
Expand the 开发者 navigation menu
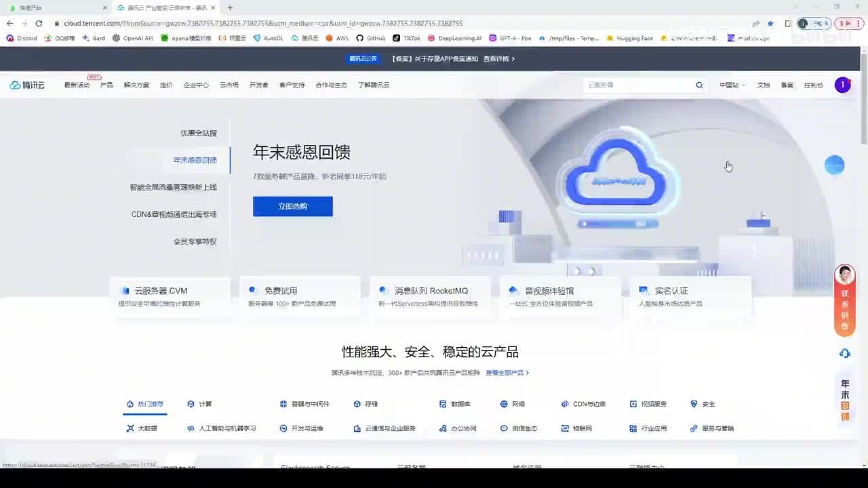(258, 85)
